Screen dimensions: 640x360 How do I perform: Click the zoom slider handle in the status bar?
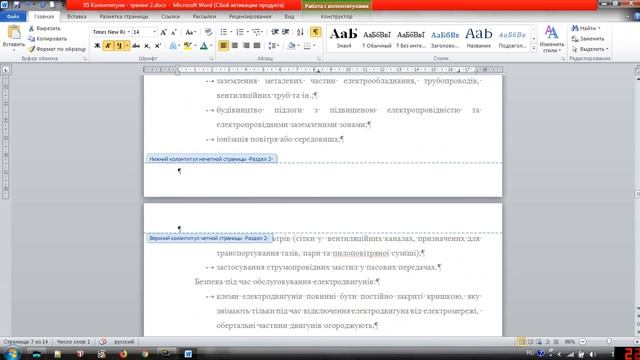[x=609, y=342]
